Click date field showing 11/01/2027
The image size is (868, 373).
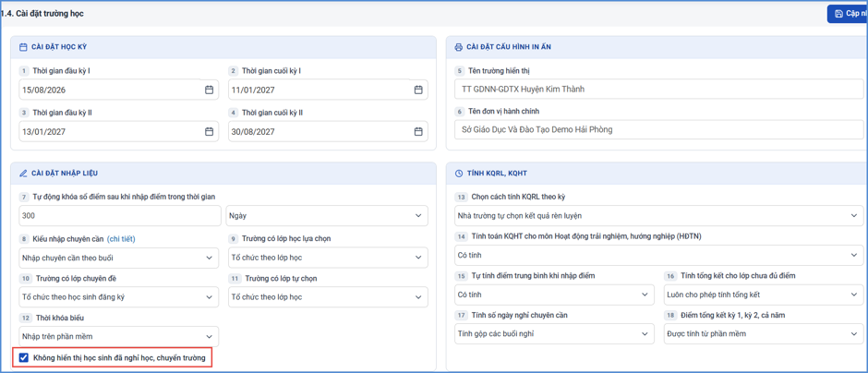328,90
